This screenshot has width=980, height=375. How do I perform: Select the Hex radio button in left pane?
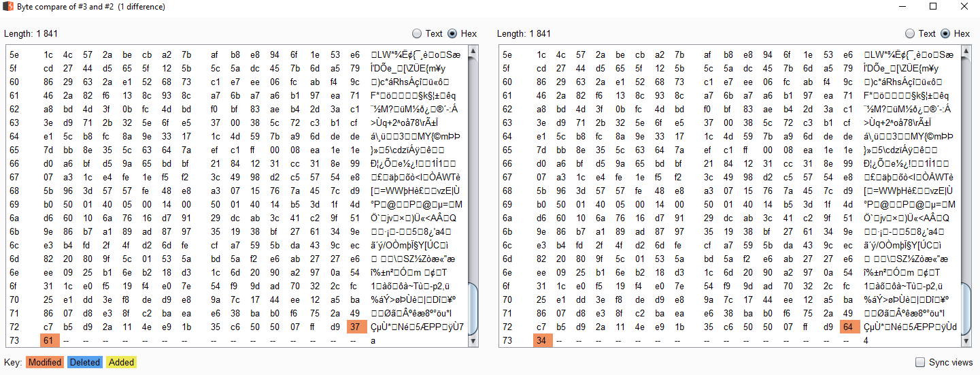pos(462,33)
